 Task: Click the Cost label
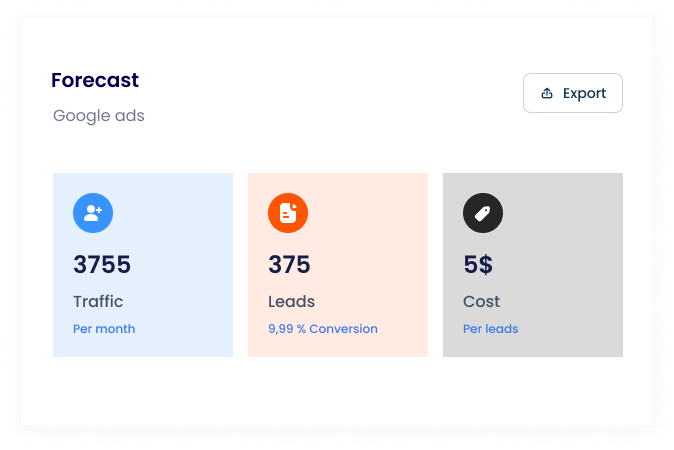coord(482,301)
